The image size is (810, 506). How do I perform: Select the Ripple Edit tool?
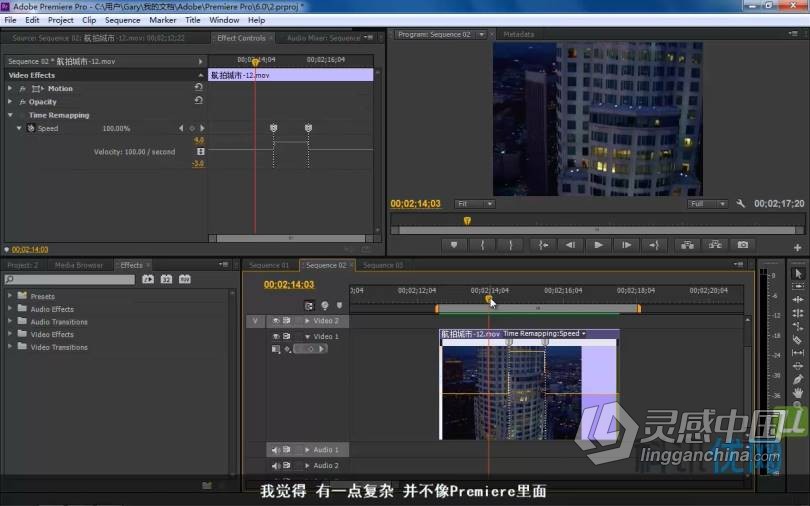coord(798,299)
